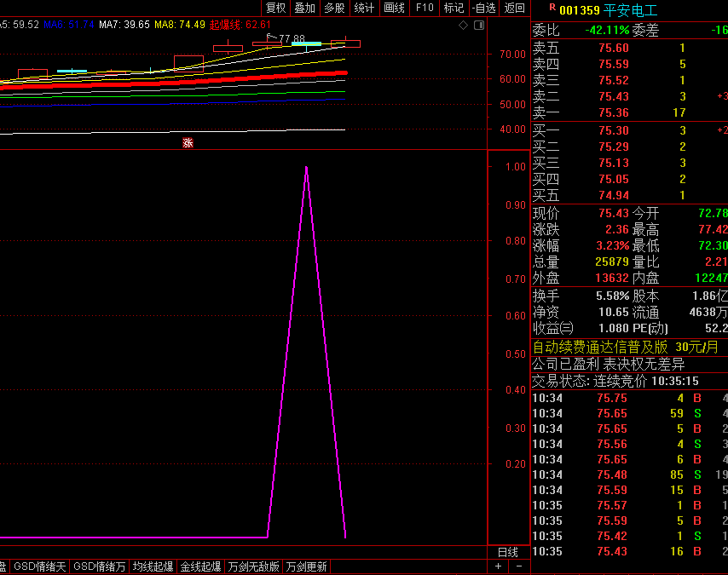
Task: Click the 返回 back button
Action: click(514, 8)
